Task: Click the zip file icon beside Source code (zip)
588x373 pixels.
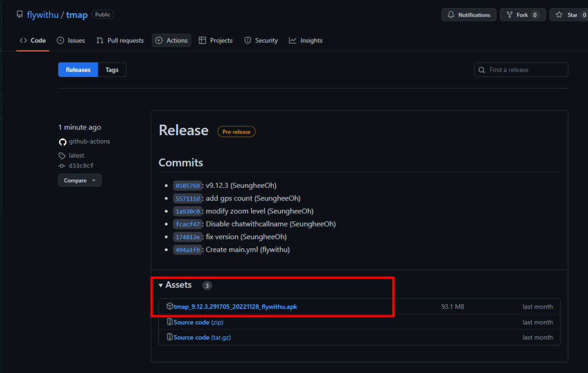Action: click(x=169, y=322)
